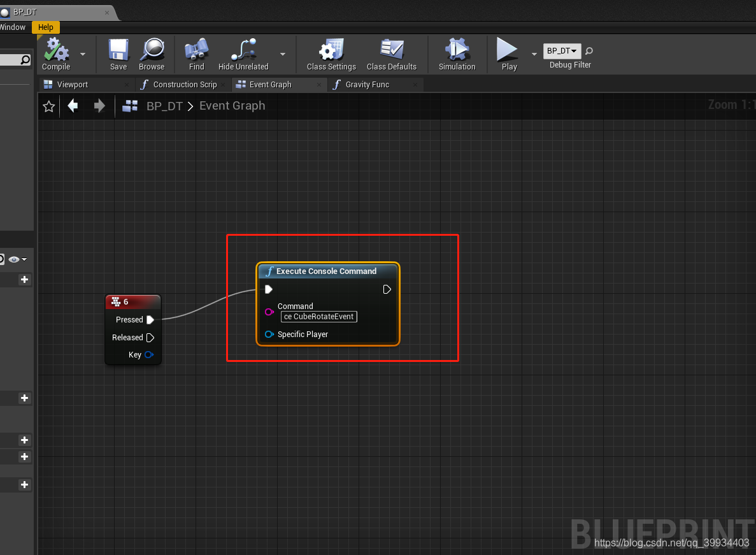The height and width of the screenshot is (555, 756).
Task: Click the back navigation arrow
Action: click(73, 106)
